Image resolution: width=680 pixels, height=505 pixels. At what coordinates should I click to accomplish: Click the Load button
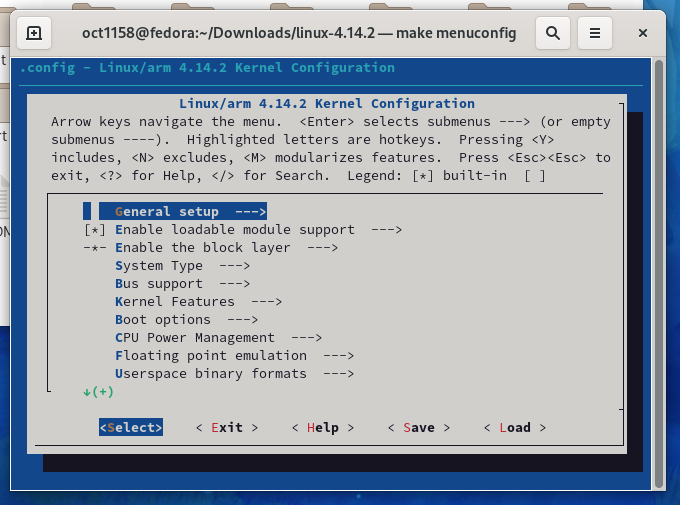pyautogui.click(x=515, y=428)
